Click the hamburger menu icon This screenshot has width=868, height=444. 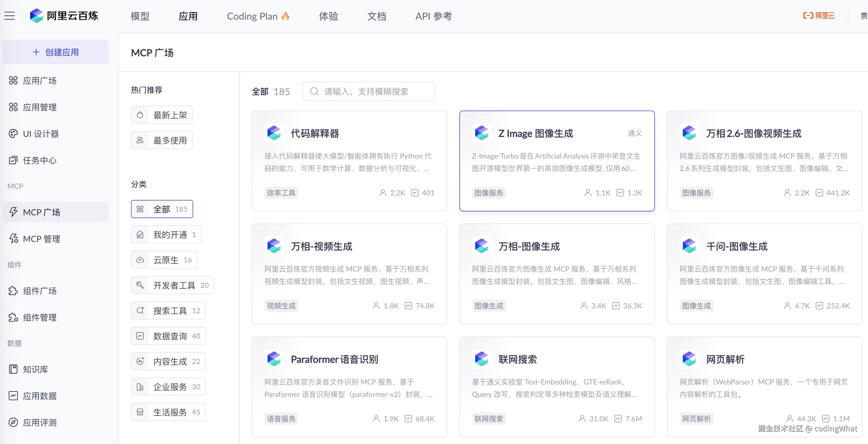click(10, 16)
